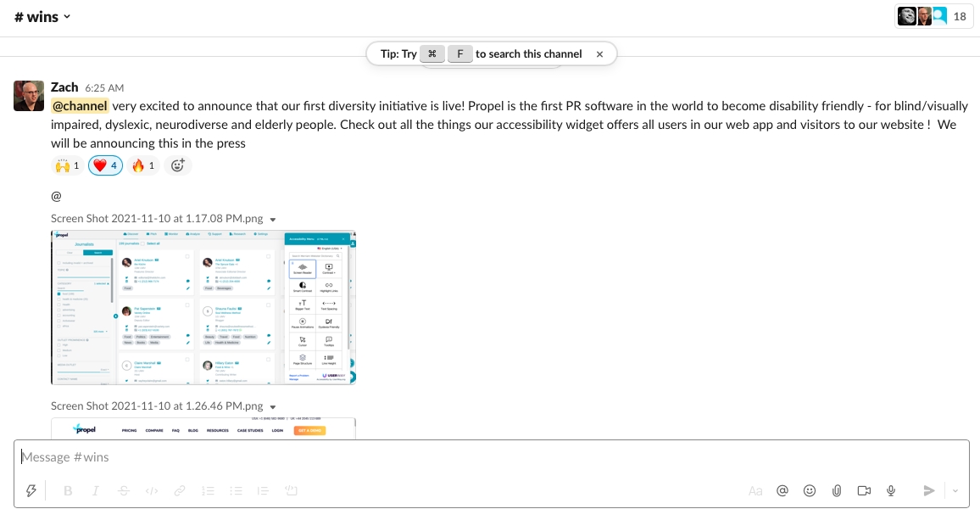View the channel members list showing 18
980x509 pixels.
pyautogui.click(x=933, y=16)
